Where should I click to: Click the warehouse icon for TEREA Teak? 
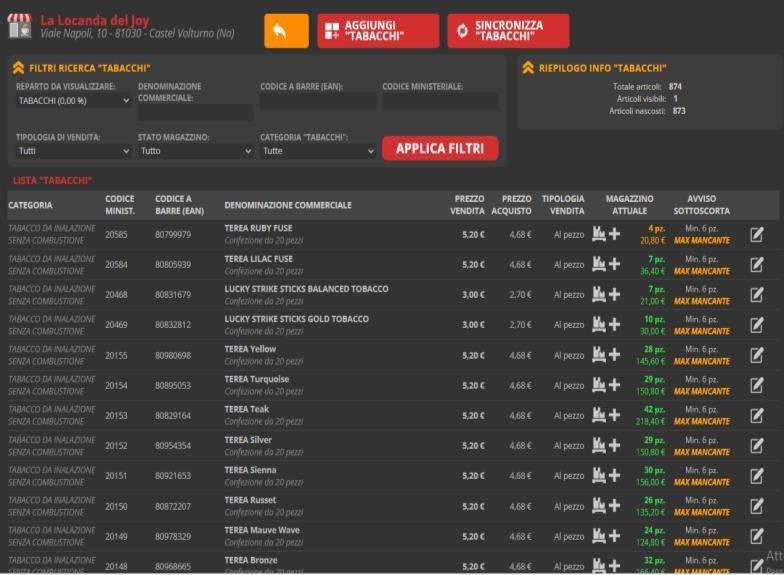[x=598, y=414]
